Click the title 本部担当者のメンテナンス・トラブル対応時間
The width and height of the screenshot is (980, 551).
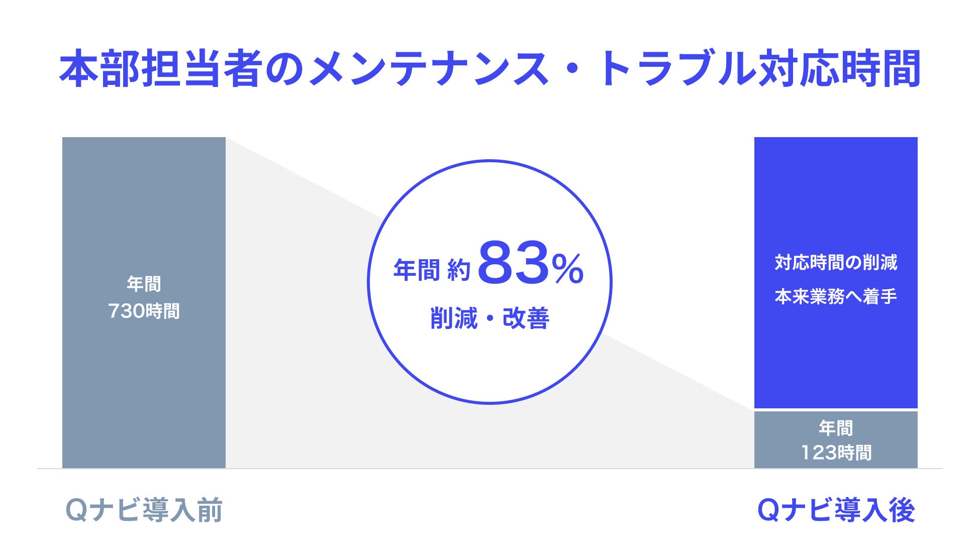click(x=490, y=69)
